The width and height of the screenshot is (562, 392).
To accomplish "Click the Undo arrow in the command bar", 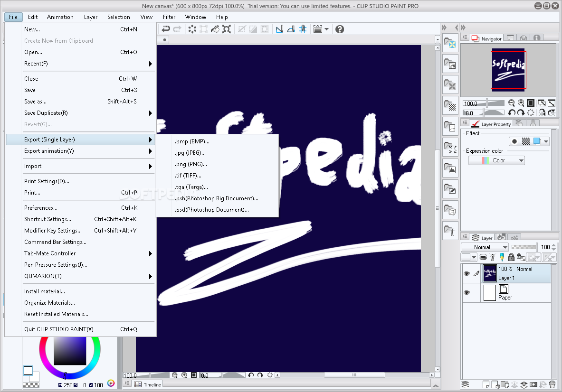I will [x=166, y=29].
